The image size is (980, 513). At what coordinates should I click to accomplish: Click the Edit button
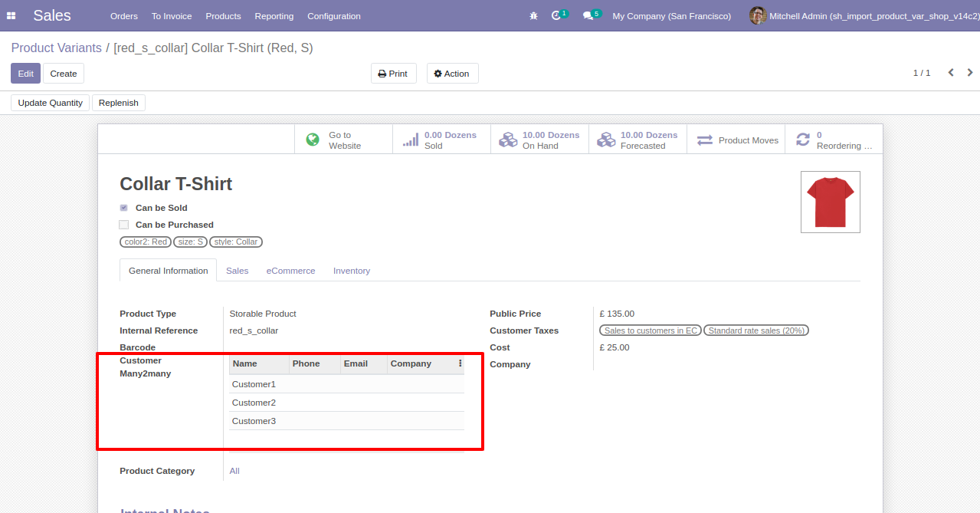25,74
